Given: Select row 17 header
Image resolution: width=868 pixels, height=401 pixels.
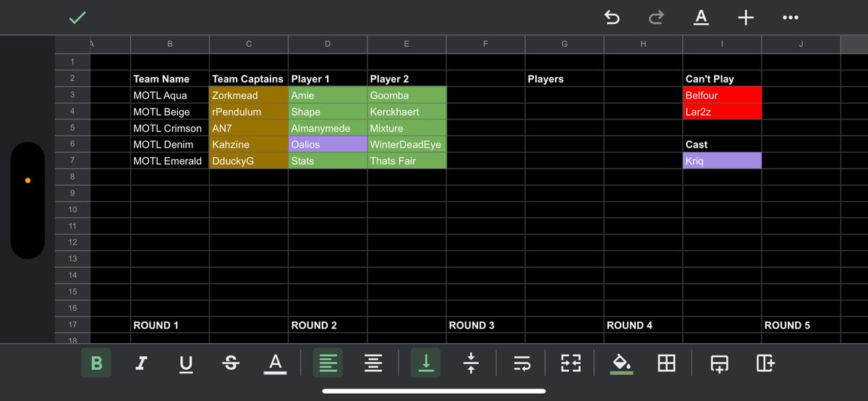Looking at the screenshot, I should 72,325.
